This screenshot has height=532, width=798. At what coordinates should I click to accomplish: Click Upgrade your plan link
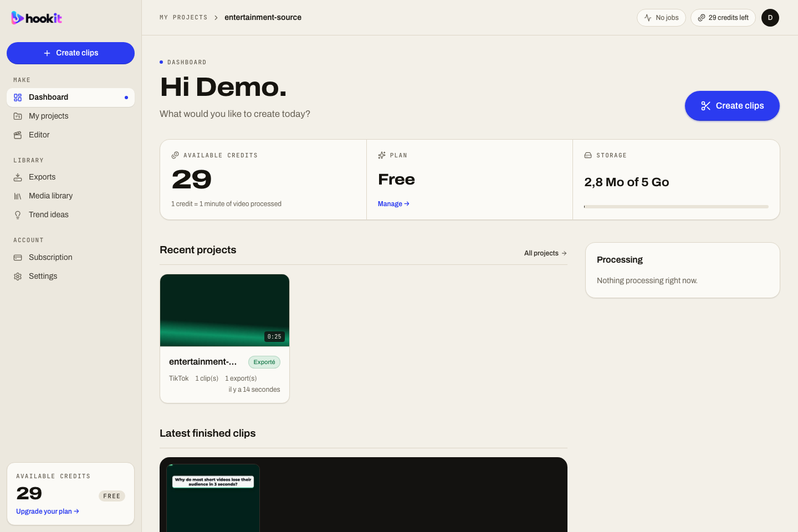(x=48, y=511)
